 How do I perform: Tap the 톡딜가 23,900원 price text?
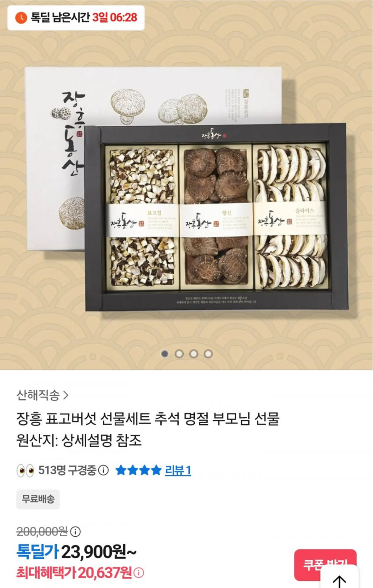(x=76, y=552)
